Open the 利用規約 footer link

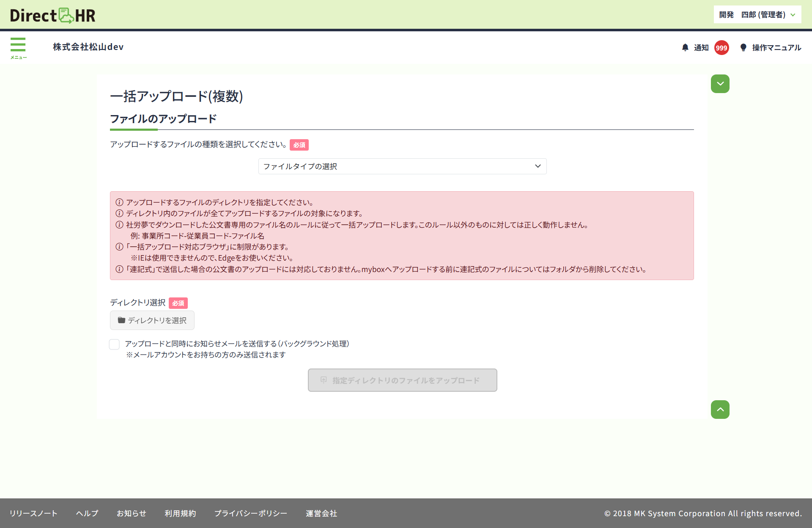pyautogui.click(x=180, y=513)
